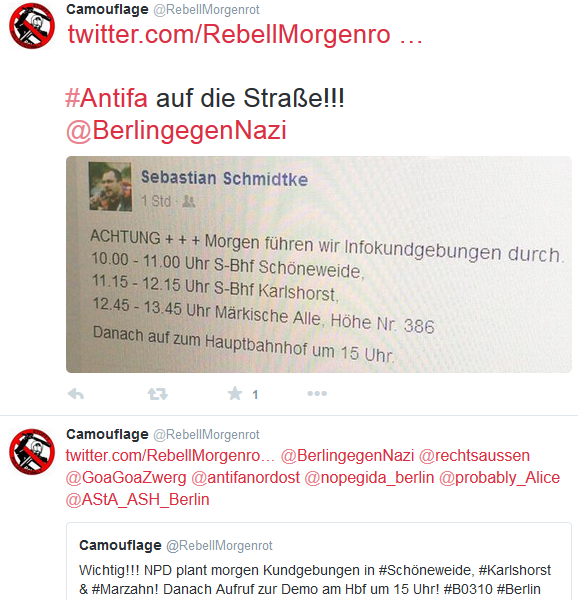This screenshot has height=600, width=578.
Task: Click the reply arrow icon under first tweet
Action: (76, 394)
